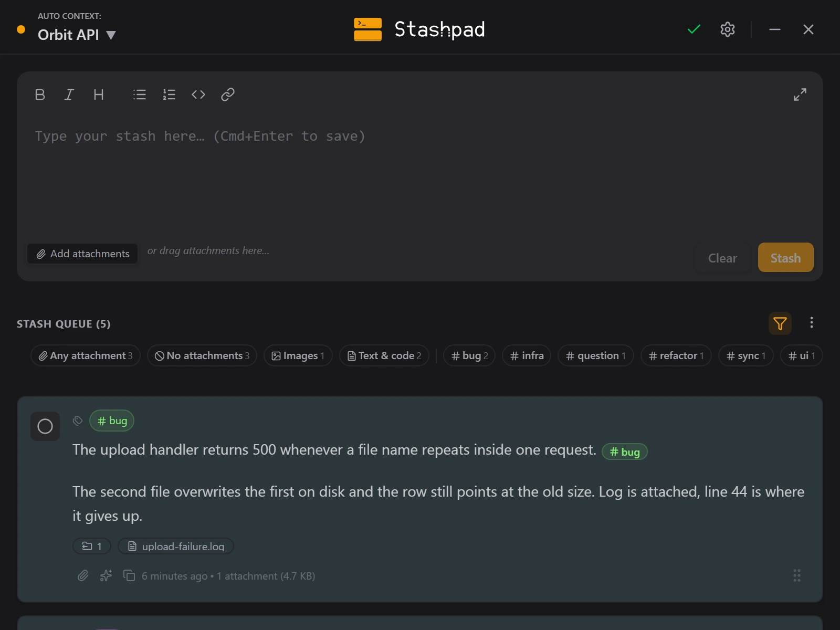The image size is (840, 630).
Task: Click the reply count chip showing 1
Action: tap(92, 546)
